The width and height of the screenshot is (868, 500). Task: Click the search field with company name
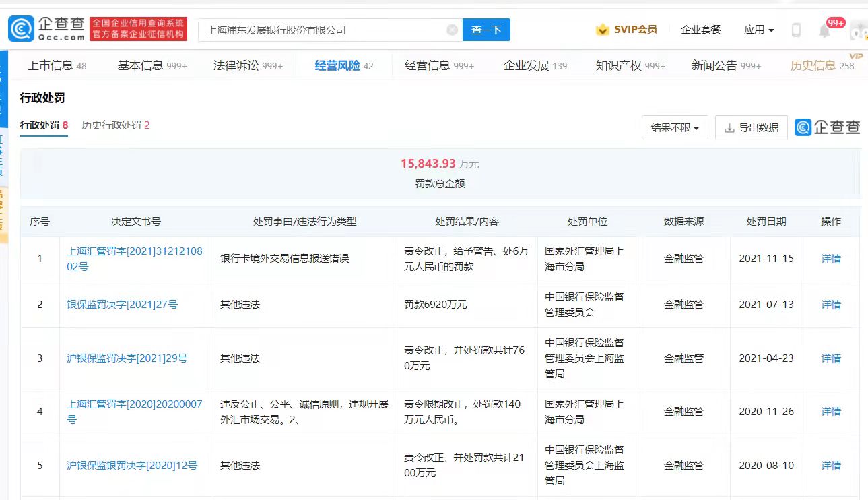(331, 30)
